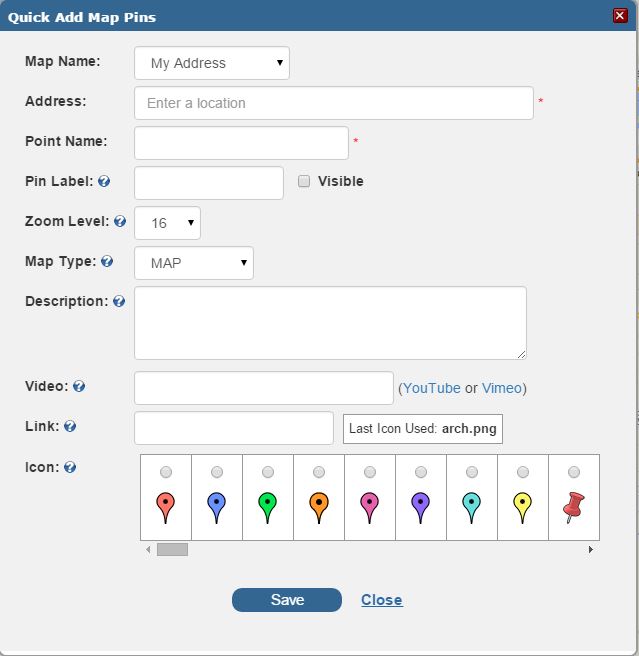Screen dimensions: 639x656
Task: Click the red pushpin icon image
Action: pyautogui.click(x=574, y=507)
